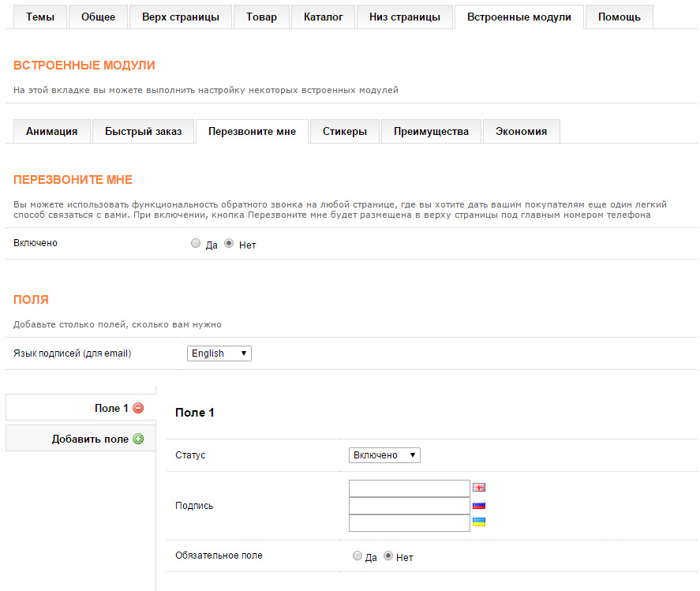Switch to the Быстрый заказ sub-tab
This screenshot has height=591, width=700.
point(143,132)
